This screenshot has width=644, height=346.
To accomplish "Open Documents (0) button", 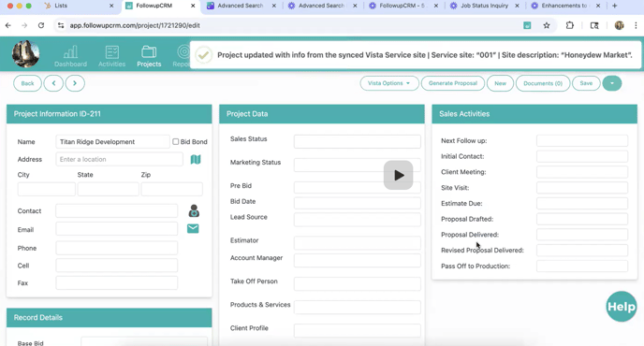I will click(543, 83).
